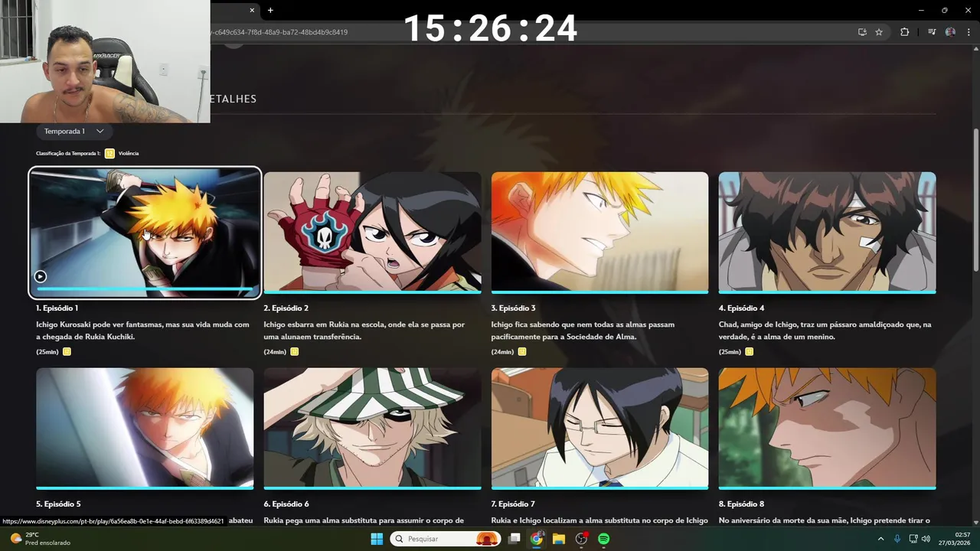Screen dimensions: 980x551
Task: Bookmark this page with the star icon
Action: click(x=879, y=32)
